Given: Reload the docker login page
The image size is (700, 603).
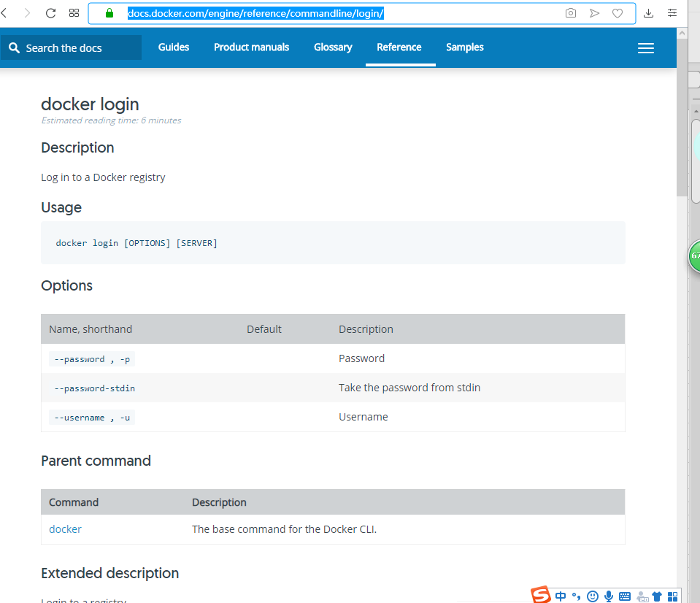Looking at the screenshot, I should (51, 13).
